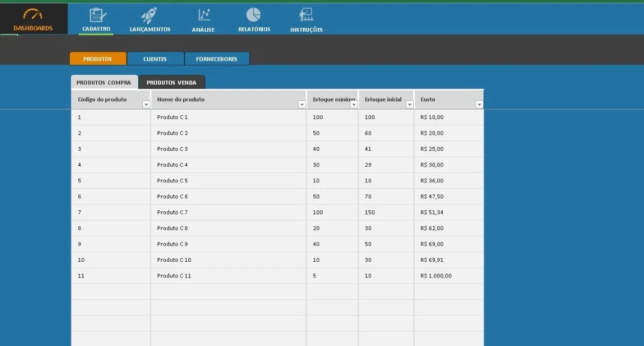
Task: Click the Clientes button
Action: tap(155, 59)
